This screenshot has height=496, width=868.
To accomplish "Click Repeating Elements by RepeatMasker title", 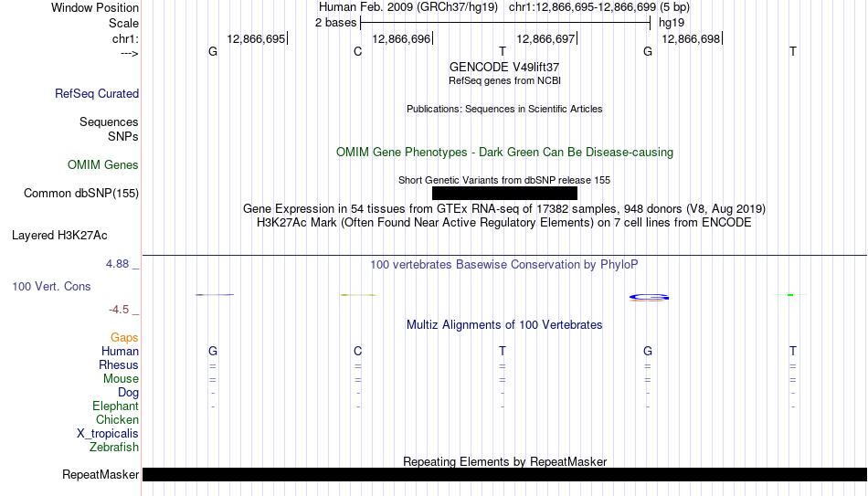I will (504, 461).
